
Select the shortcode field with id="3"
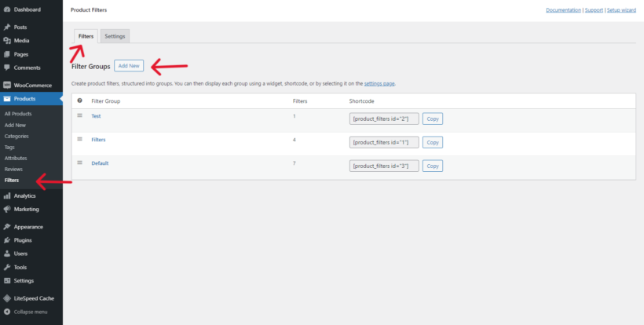coord(384,166)
